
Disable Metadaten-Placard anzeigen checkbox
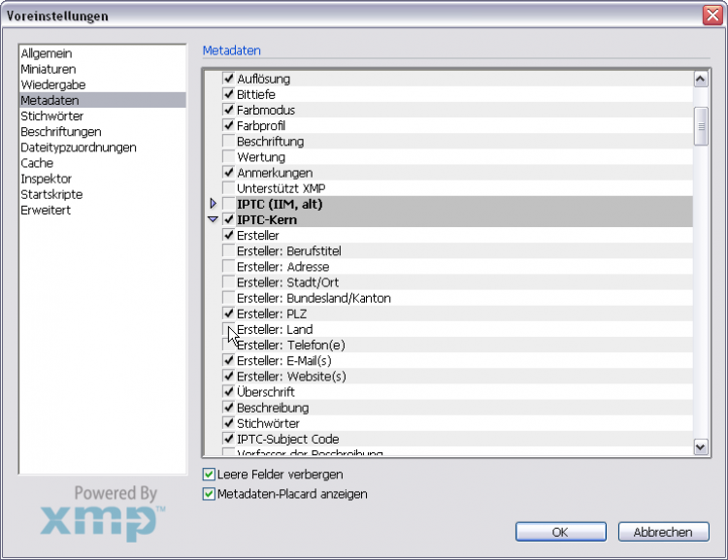click(209, 494)
